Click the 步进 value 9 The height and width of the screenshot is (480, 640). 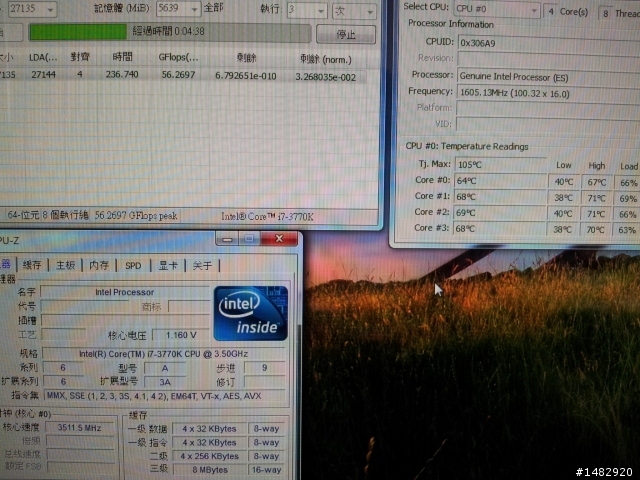click(264, 368)
